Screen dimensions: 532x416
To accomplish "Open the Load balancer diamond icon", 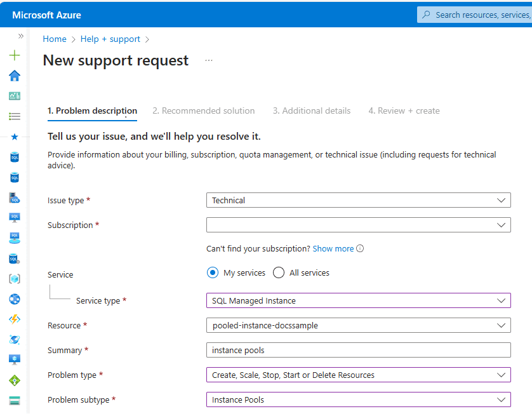I will 14,380.
